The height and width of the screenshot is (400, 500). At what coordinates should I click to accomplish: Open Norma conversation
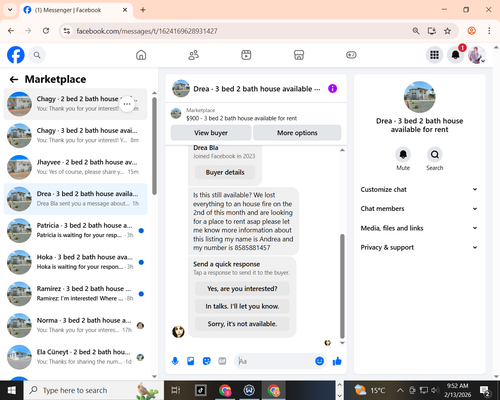[x=75, y=325]
